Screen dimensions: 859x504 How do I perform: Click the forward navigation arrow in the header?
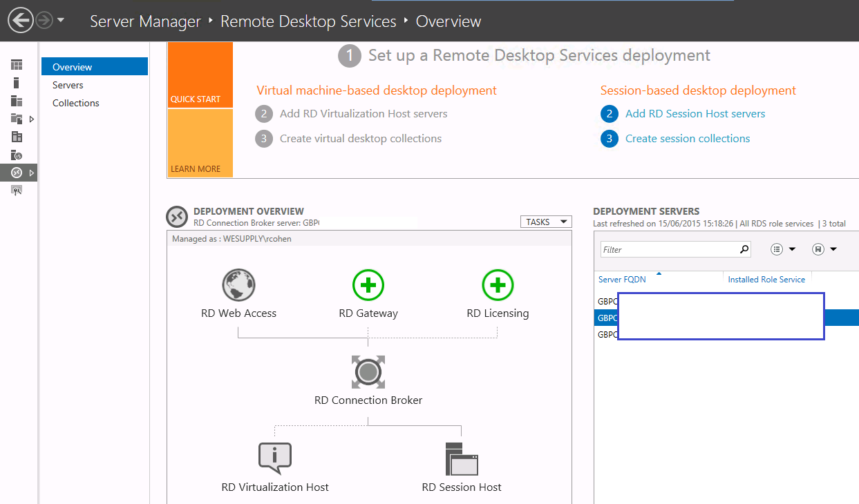coord(44,21)
